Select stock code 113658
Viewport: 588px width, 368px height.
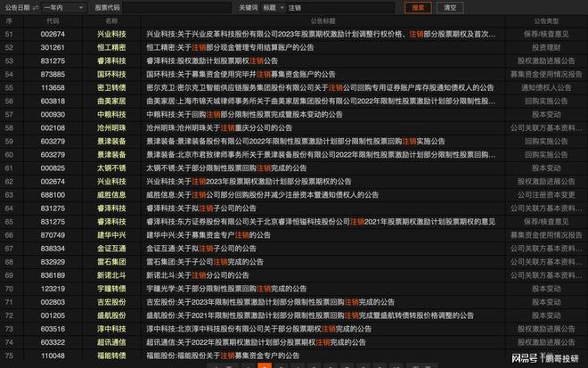(53, 88)
